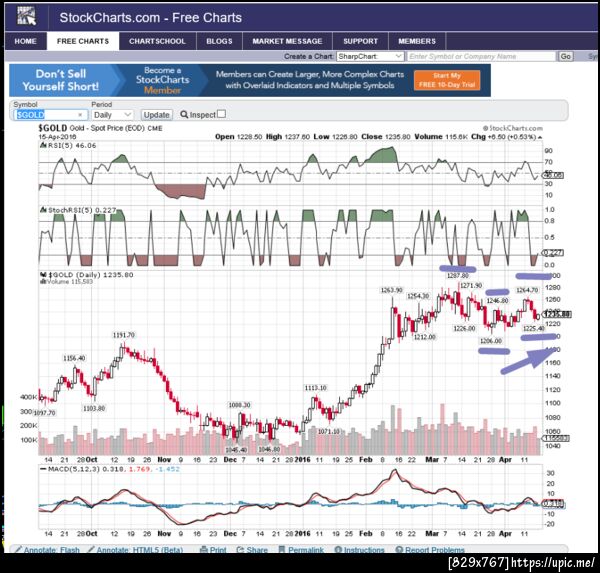This screenshot has width=600, height=573.
Task: Click the StockCharts logo icon
Action: pyautogui.click(x=26, y=17)
